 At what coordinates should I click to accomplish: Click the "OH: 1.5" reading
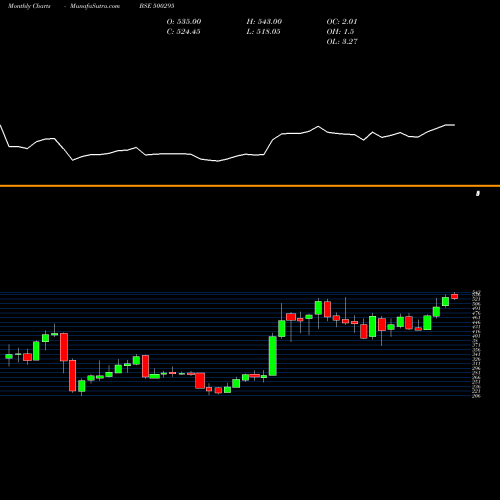(x=340, y=32)
